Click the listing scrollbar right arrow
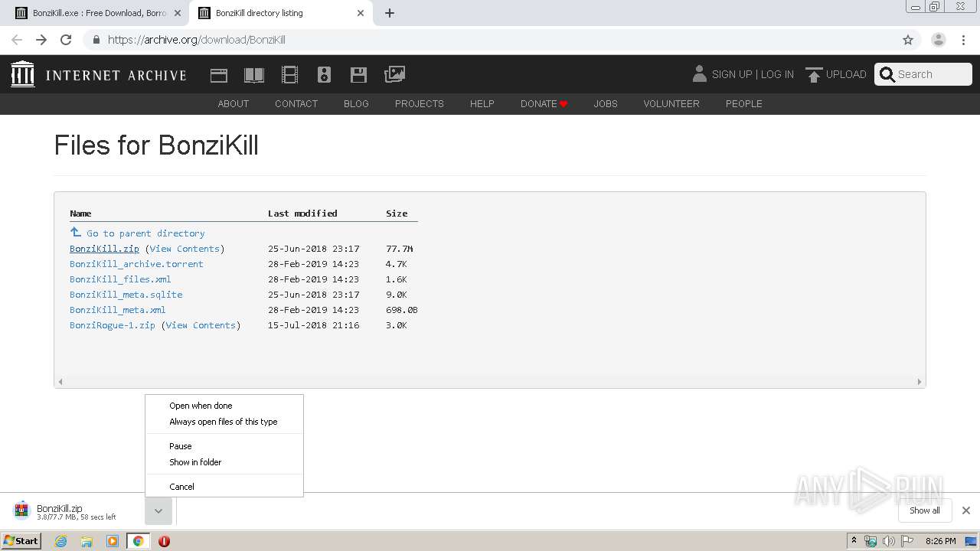The height and width of the screenshot is (551, 980). (x=919, y=381)
